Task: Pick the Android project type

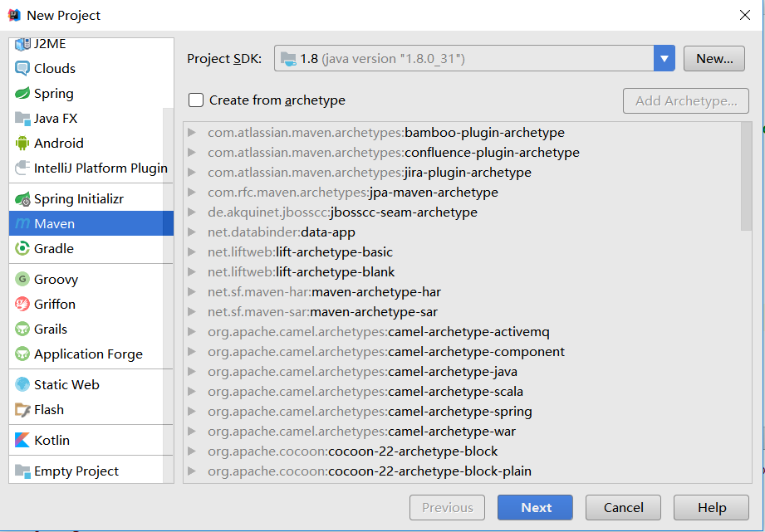Action: point(91,143)
